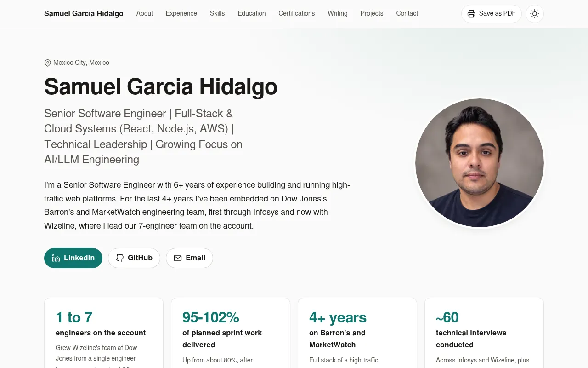588x368 pixels.
Task: Click the "95-102%" stat value
Action: tap(211, 317)
